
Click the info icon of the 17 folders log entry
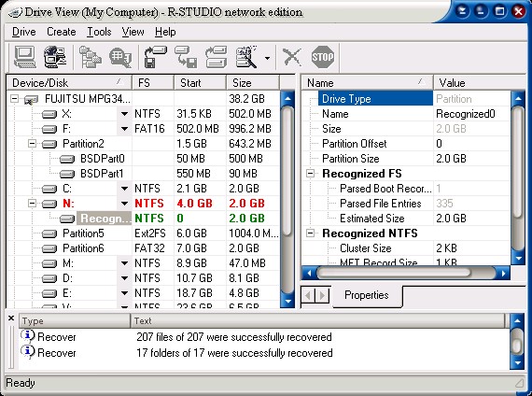click(x=27, y=352)
